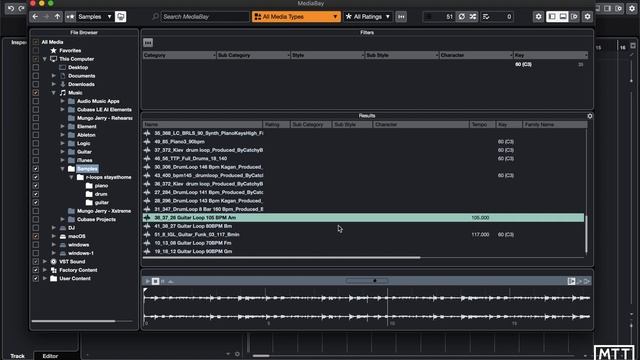Screen dimensions: 640x360
Task: Toggle the VST Sound checkbox
Action: coord(36,262)
